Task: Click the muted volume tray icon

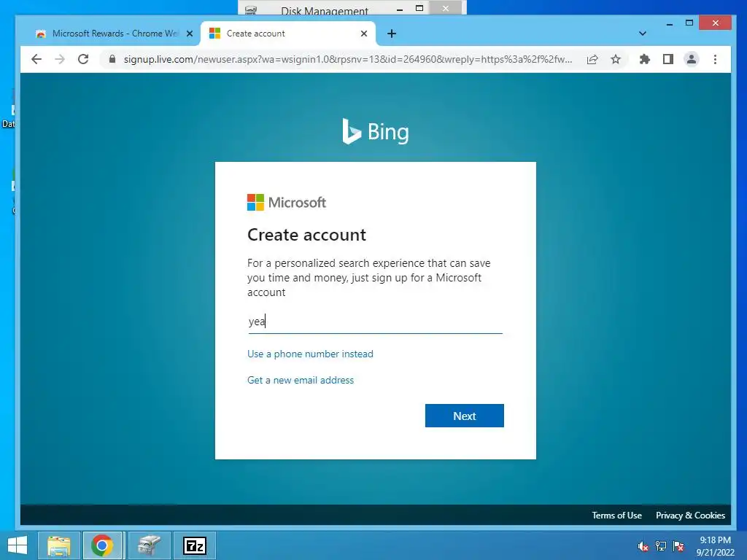Action: 643,546
